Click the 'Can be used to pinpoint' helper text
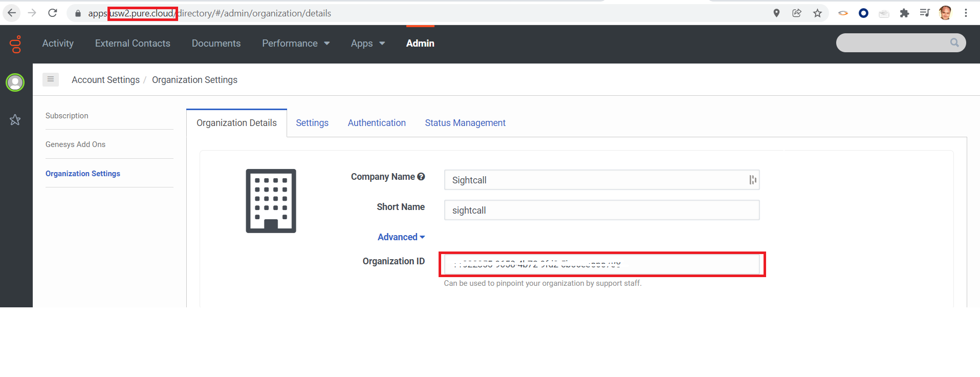This screenshot has width=980, height=377. tap(542, 283)
